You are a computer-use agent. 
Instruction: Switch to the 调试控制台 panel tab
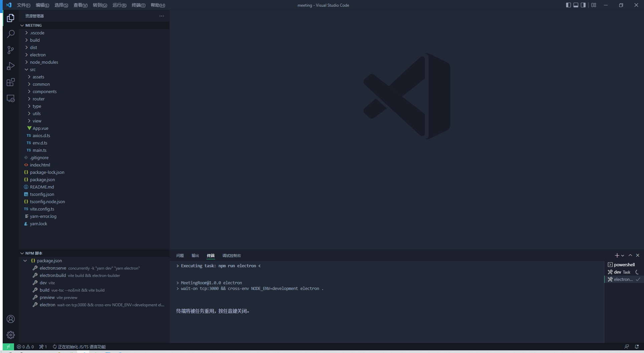tap(231, 256)
